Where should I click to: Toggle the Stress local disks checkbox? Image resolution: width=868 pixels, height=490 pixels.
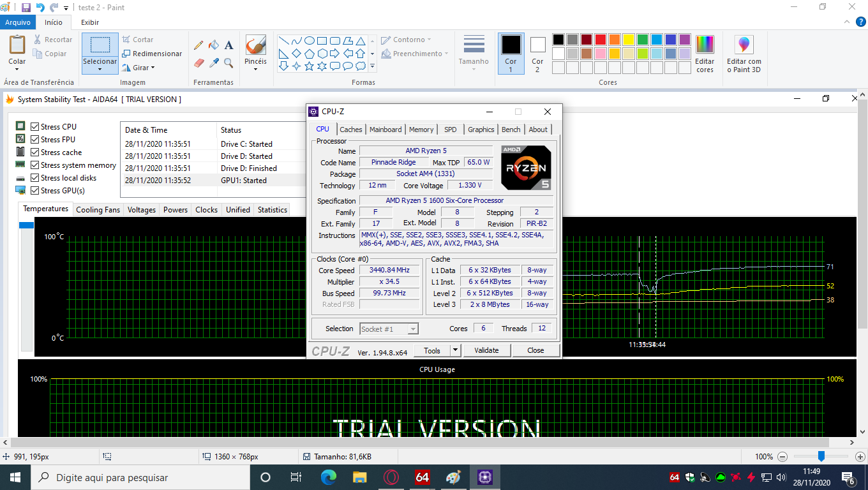point(35,177)
